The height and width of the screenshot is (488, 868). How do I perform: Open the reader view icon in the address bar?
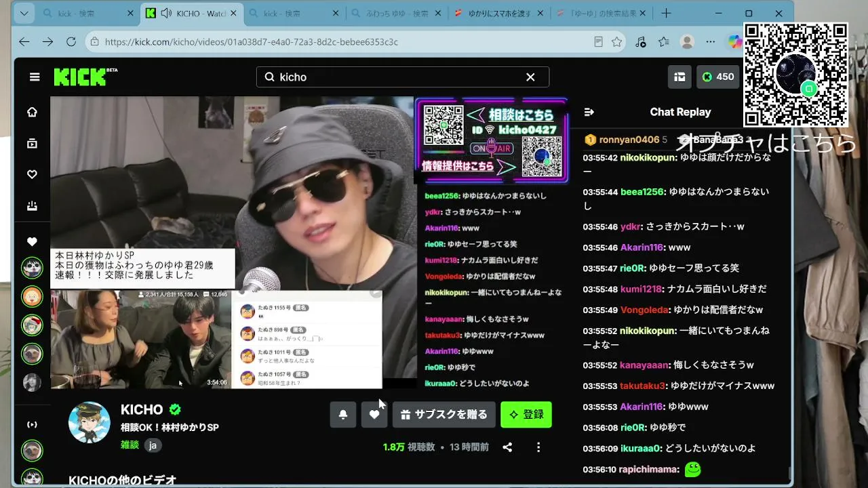click(x=598, y=42)
